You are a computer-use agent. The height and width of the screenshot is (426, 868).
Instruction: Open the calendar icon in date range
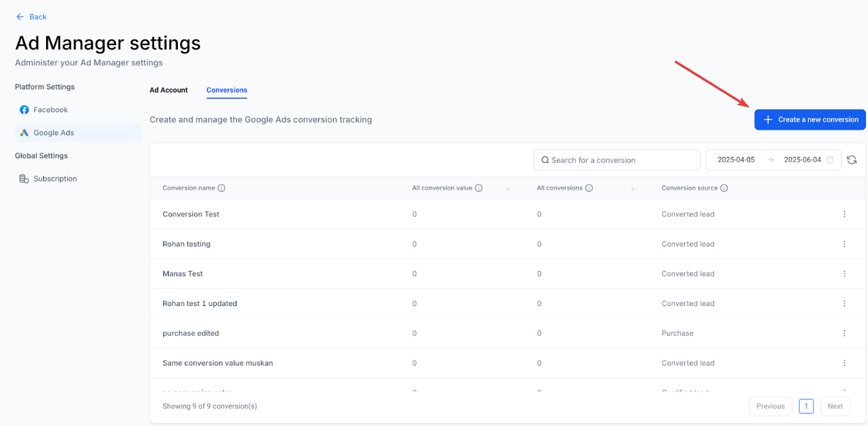830,160
